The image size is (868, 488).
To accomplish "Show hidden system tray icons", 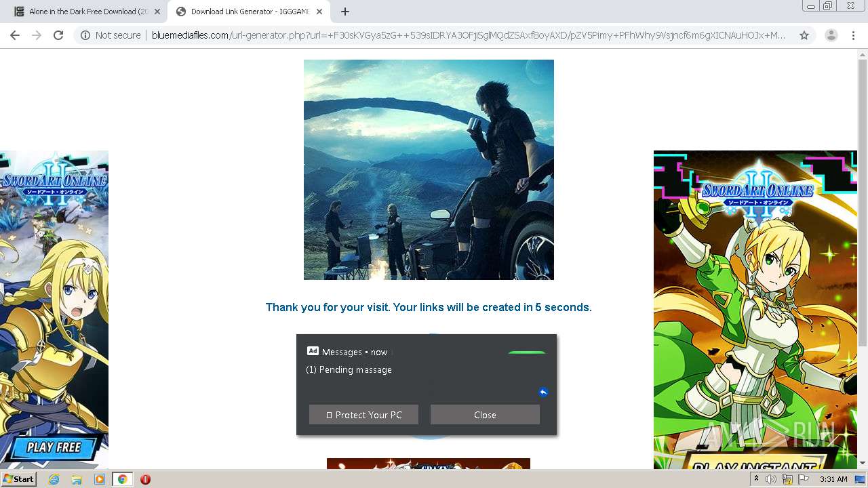I will 756,479.
